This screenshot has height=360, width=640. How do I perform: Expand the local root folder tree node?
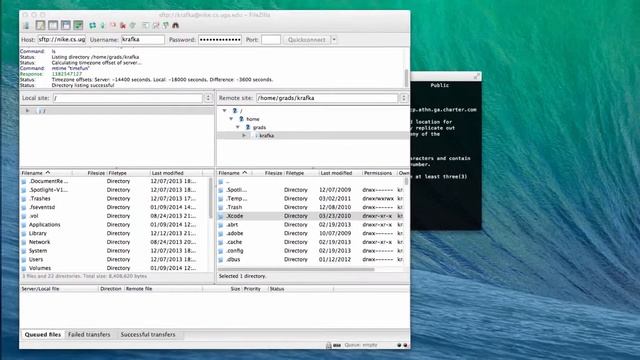point(27,111)
